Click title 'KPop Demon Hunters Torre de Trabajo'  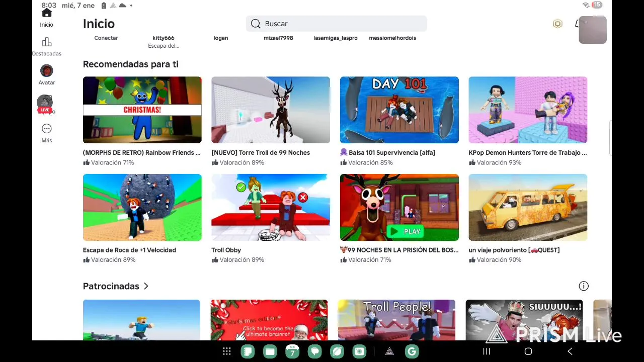528,152
